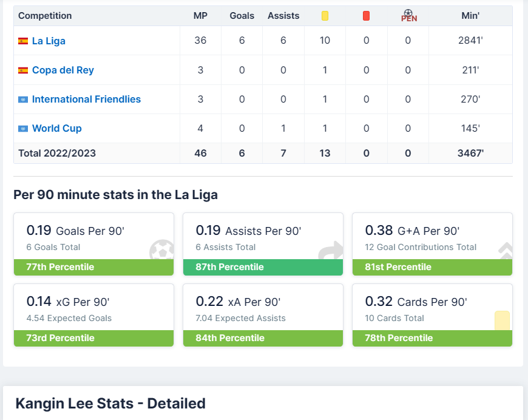528x420 pixels.
Task: Click the penalty PEN column header icon
Action: pyautogui.click(x=408, y=16)
